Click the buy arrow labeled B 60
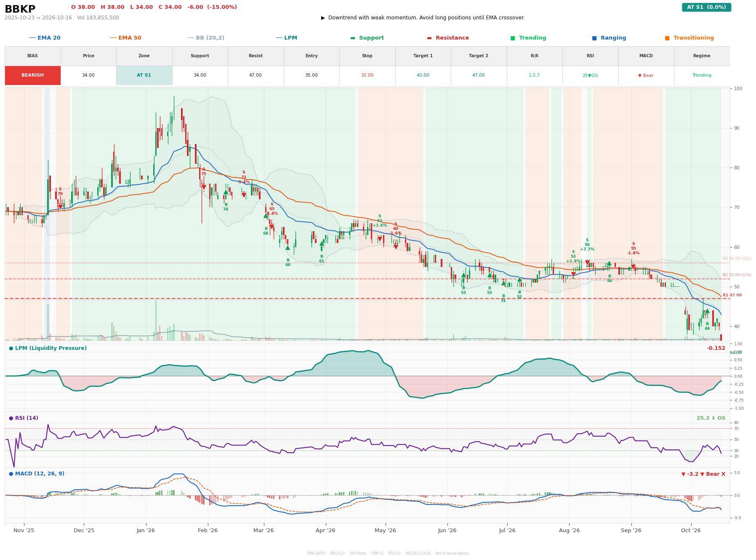 point(287,248)
